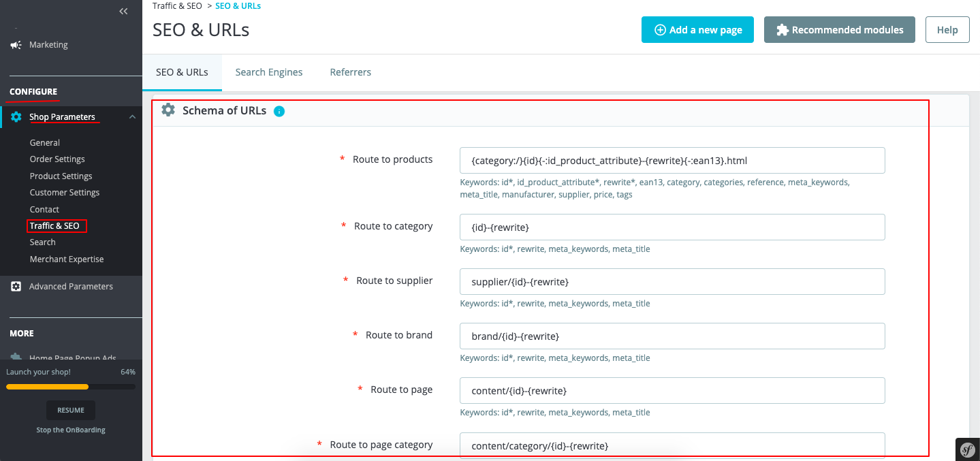
Task: Click the sidebar collapse double-chevron icon
Action: click(123, 11)
